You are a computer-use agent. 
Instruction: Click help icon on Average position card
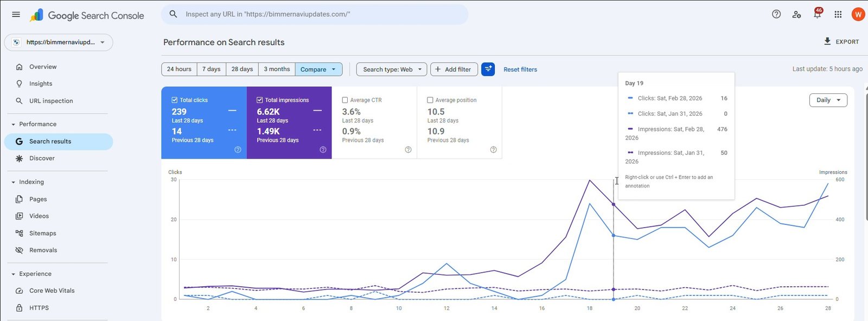click(x=493, y=149)
